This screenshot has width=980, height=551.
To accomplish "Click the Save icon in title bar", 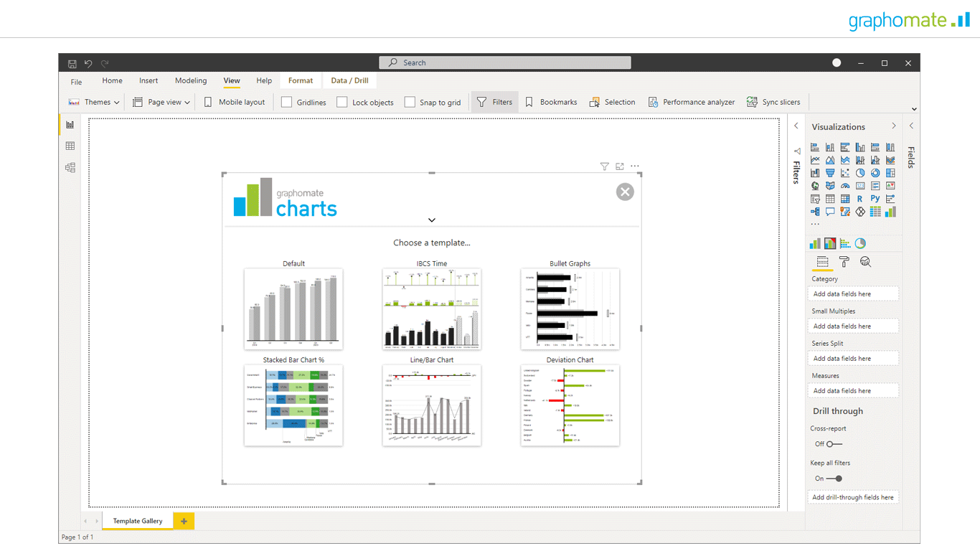I will tap(72, 63).
